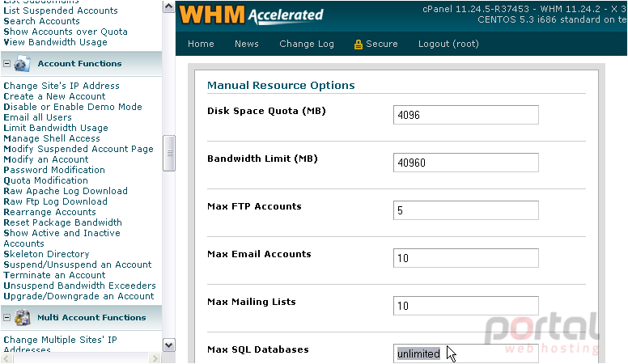The height and width of the screenshot is (364, 628).
Task: Open Disable or Enable Demo Mode link
Action: pyautogui.click(x=73, y=107)
